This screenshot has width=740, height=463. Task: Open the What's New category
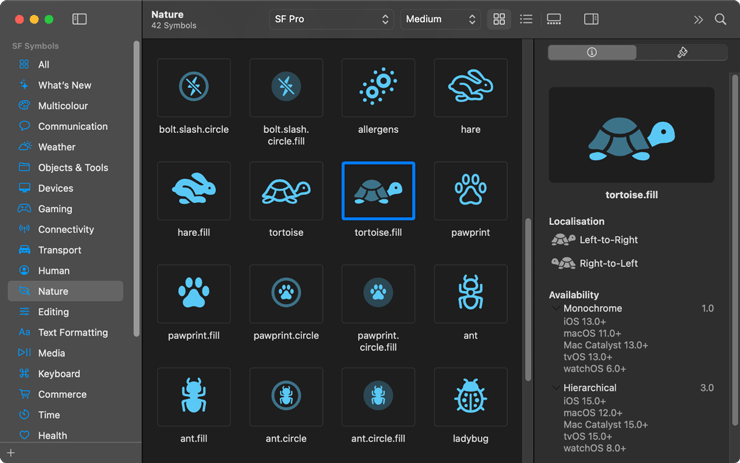66,85
